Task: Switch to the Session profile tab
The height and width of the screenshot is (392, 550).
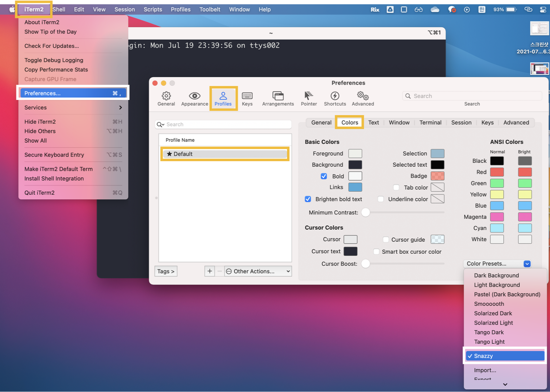Action: point(461,123)
